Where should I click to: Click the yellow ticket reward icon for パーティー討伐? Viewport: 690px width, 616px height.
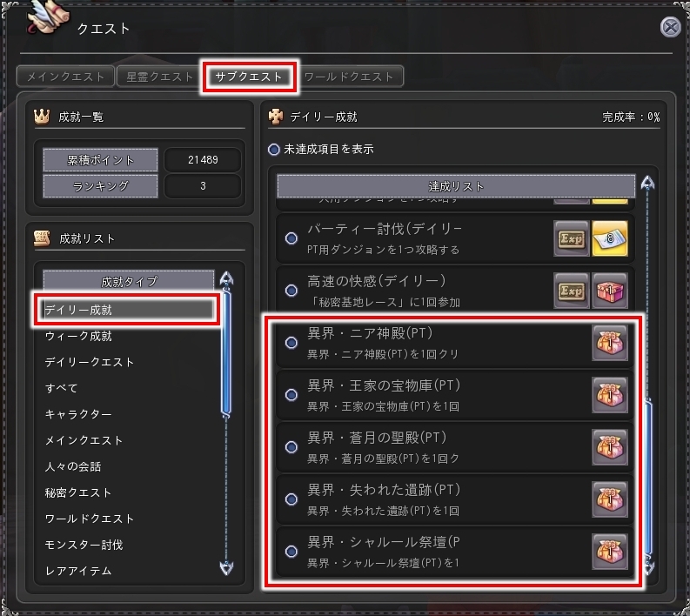(610, 238)
